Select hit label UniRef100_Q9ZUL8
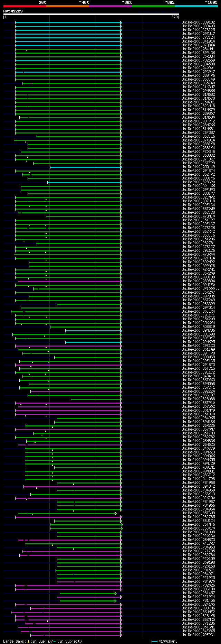The image size is (221, 644). pos(198,201)
